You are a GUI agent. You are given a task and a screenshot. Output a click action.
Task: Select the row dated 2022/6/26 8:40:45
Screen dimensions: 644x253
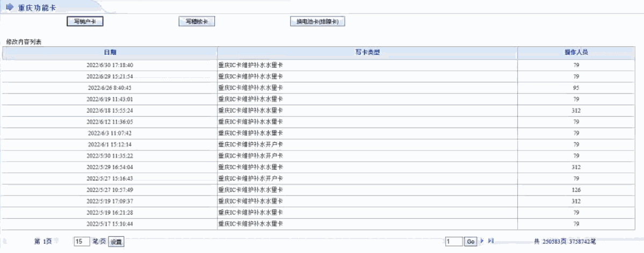(x=110, y=88)
